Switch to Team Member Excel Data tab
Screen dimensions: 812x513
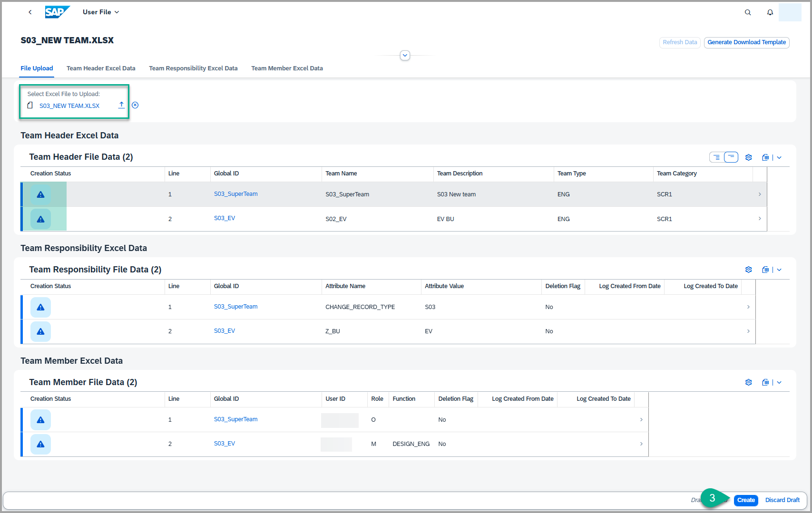click(x=287, y=68)
